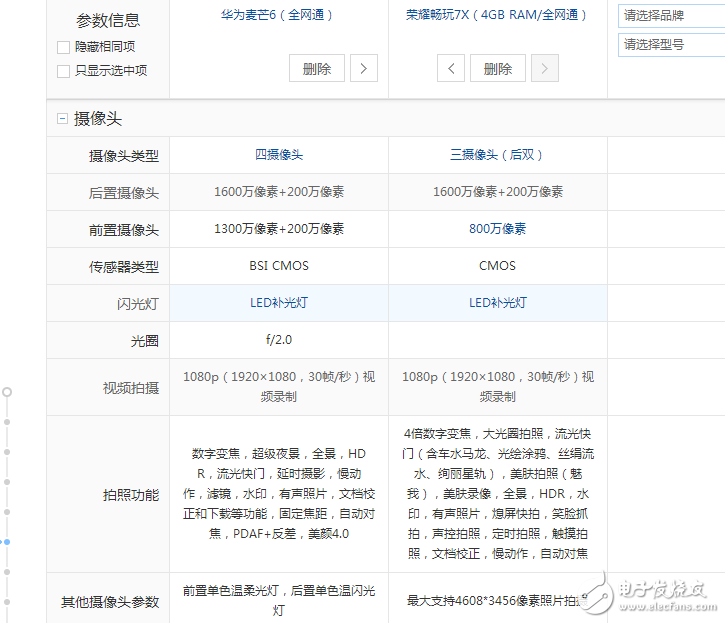
Task: Delete 荣耀畅玩7X from the comparison
Action: [498, 68]
